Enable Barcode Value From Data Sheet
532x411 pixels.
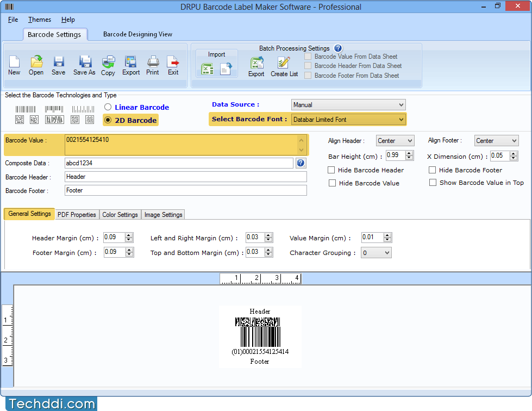point(308,57)
